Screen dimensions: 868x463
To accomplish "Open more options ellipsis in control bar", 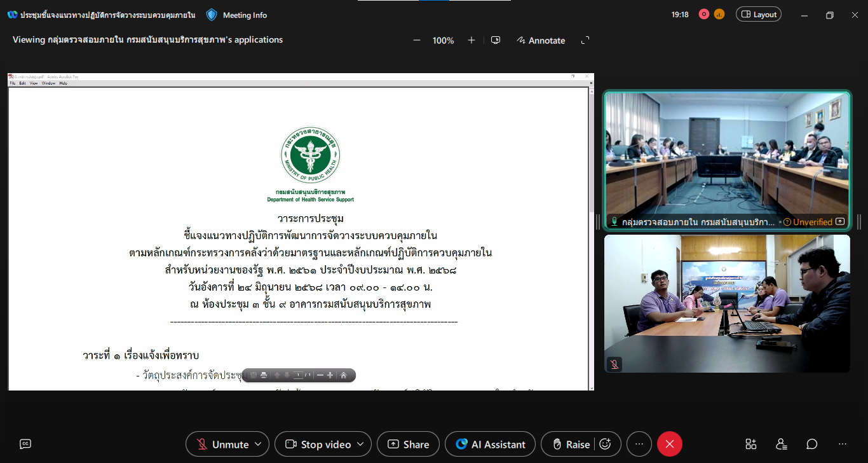I will click(639, 444).
